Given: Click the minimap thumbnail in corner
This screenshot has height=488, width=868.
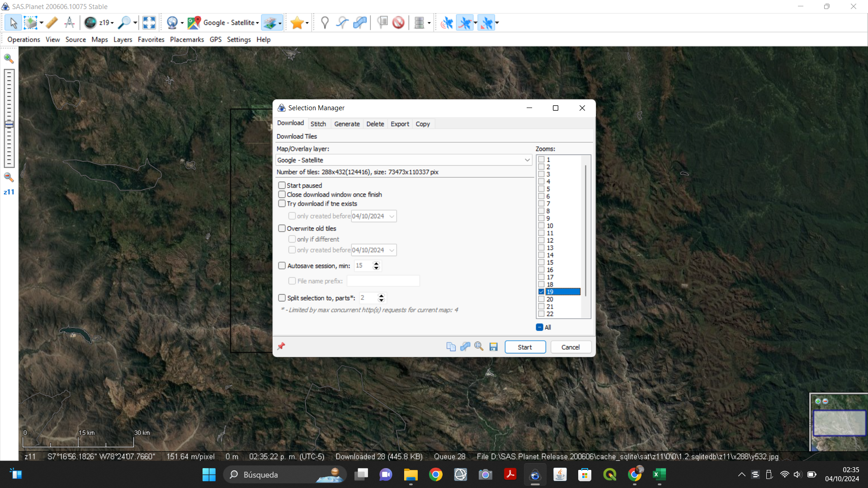Looking at the screenshot, I should pos(839,422).
